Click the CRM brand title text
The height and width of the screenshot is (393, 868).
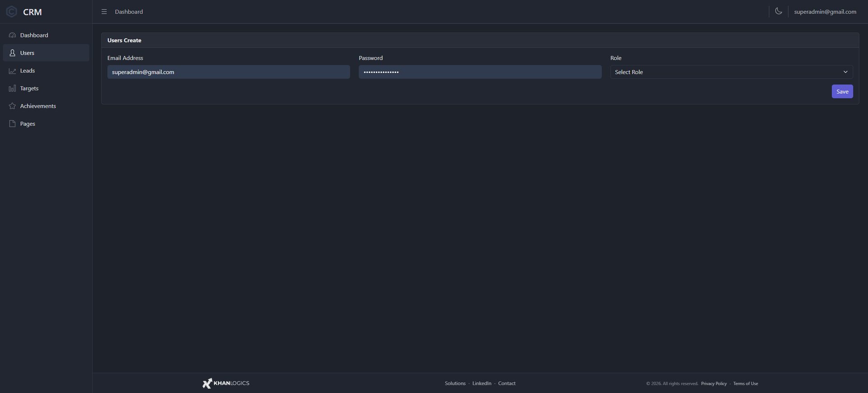[x=33, y=12]
